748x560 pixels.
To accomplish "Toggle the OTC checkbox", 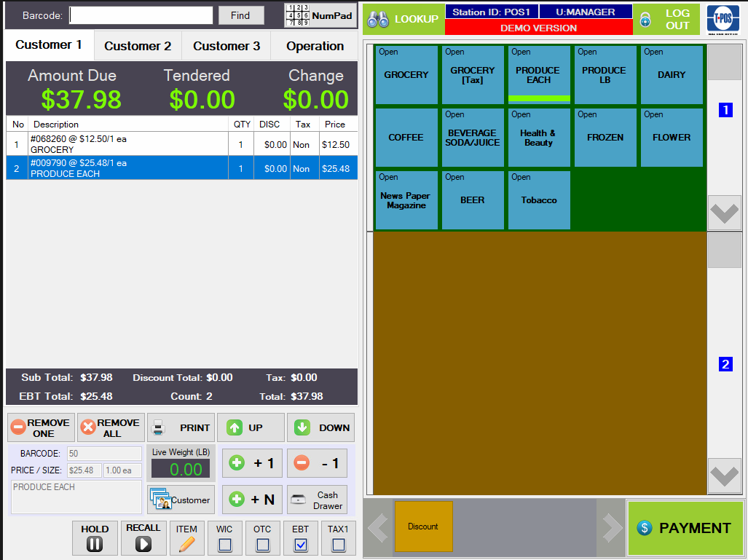I will pyautogui.click(x=262, y=544).
